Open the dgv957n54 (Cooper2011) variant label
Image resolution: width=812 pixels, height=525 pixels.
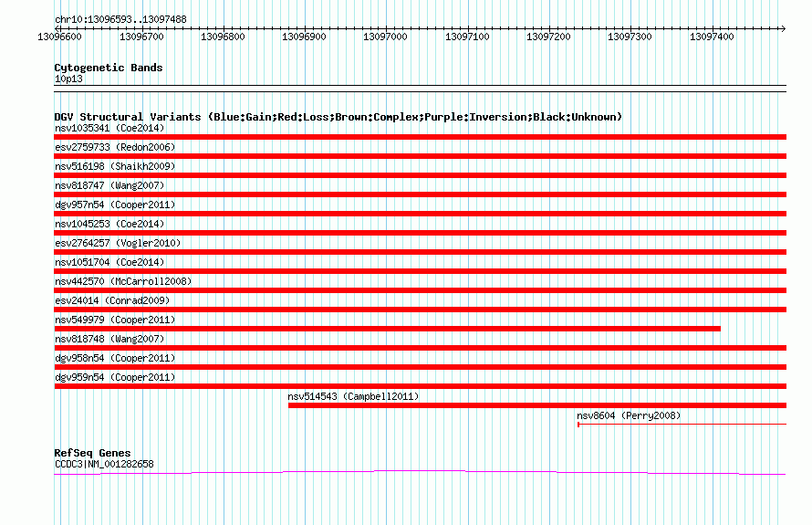pos(115,205)
